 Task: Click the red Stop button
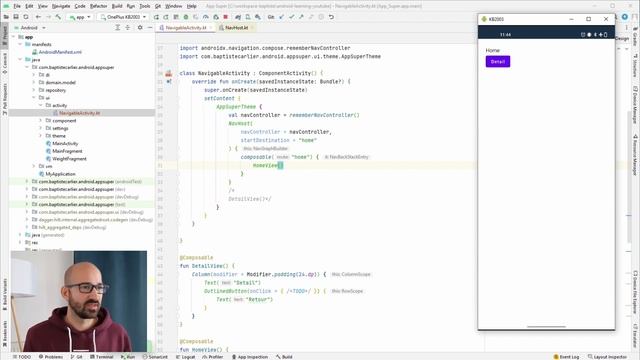[225, 17]
